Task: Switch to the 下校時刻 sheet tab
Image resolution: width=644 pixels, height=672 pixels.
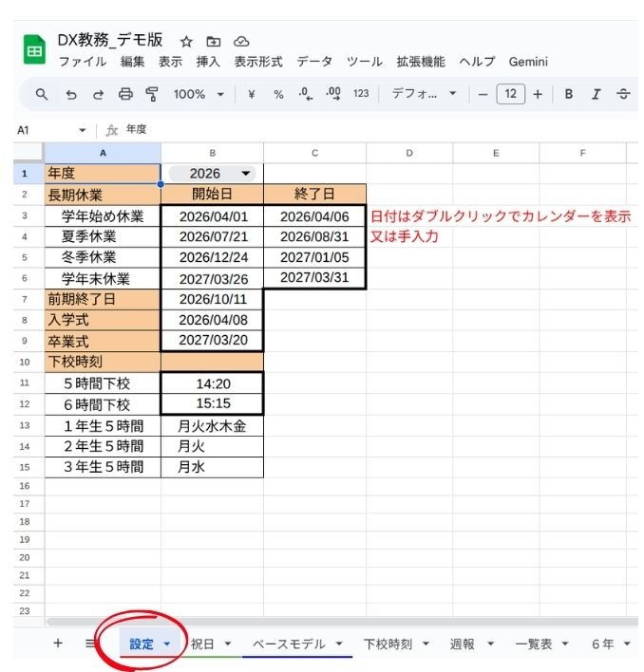Action: [x=396, y=644]
